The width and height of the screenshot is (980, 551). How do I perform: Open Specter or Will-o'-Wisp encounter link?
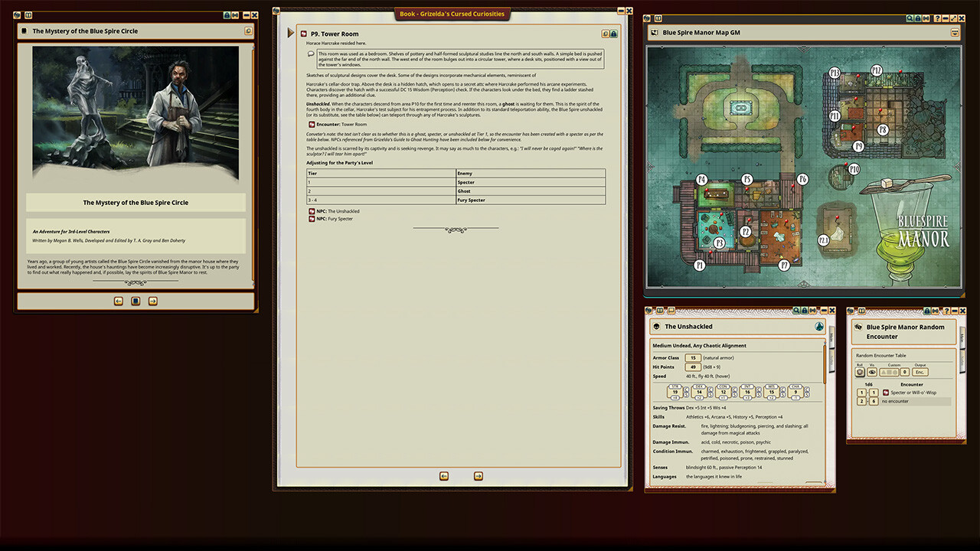point(886,392)
